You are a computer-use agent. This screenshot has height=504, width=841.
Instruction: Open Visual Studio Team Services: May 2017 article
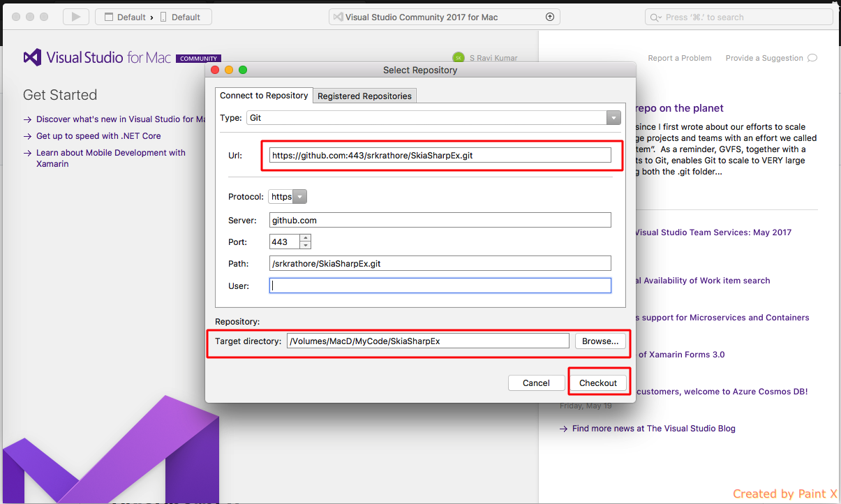pyautogui.click(x=713, y=232)
